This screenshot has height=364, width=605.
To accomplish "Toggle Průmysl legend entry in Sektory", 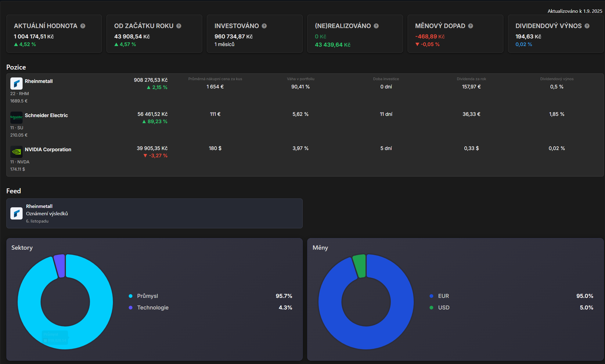I will coord(147,296).
